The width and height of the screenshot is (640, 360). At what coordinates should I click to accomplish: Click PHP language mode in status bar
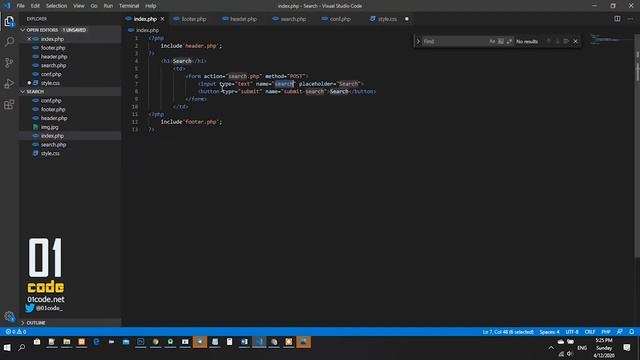point(606,332)
